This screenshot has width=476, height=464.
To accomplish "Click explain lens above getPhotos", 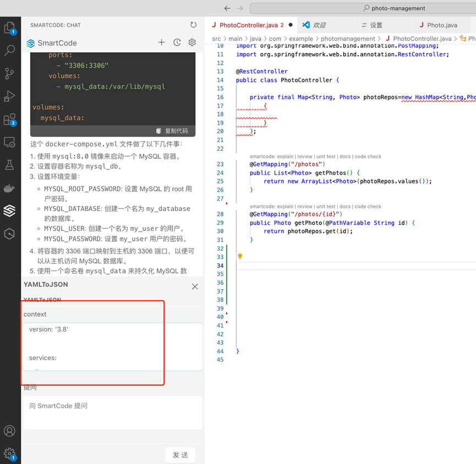I will pyautogui.click(x=285, y=157).
